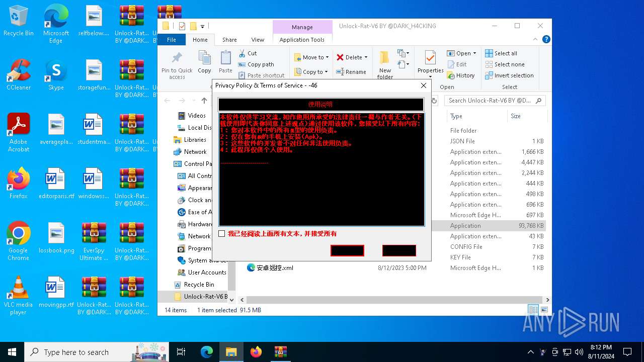Launch Google Chrome from the desktop

coord(19,241)
